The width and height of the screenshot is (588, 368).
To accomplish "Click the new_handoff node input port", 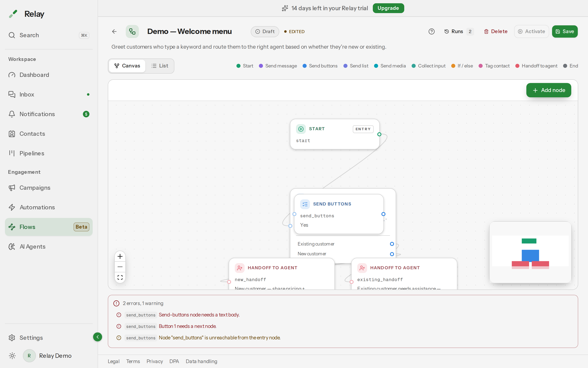I will pos(229,282).
